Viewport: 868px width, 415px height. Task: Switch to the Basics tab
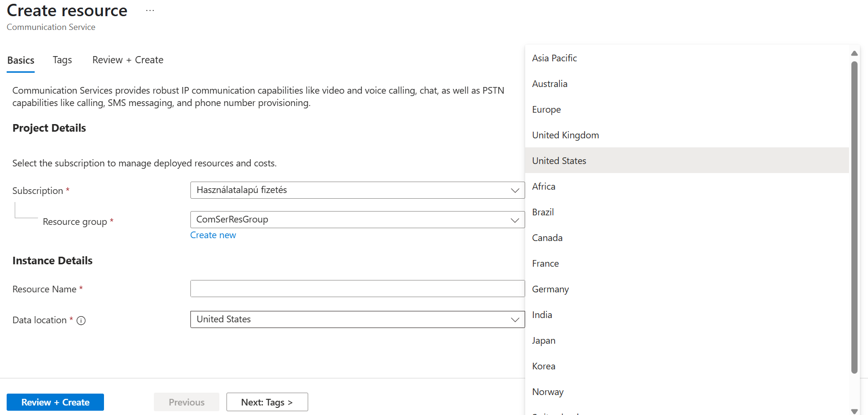[x=21, y=60]
